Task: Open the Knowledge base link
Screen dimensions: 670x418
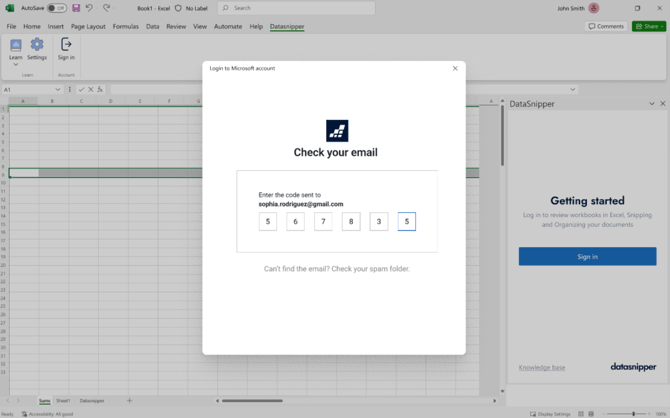Action: (x=541, y=368)
